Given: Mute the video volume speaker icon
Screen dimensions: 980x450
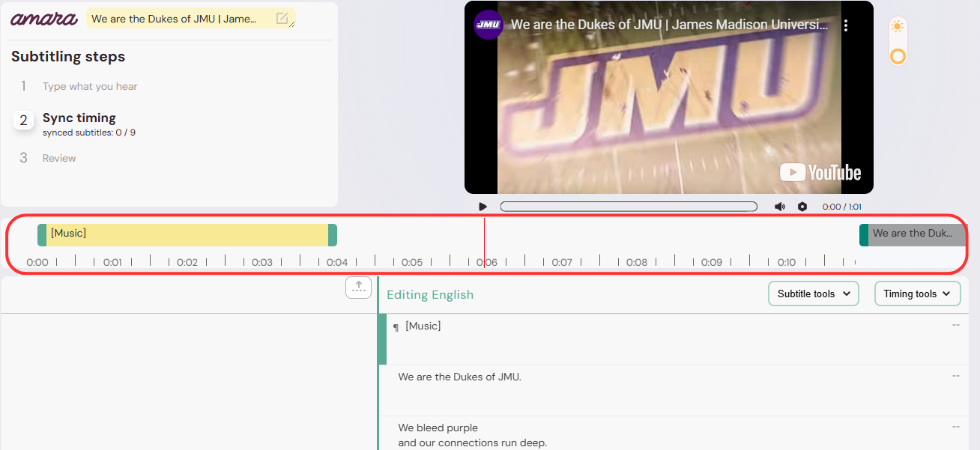Looking at the screenshot, I should [780, 207].
